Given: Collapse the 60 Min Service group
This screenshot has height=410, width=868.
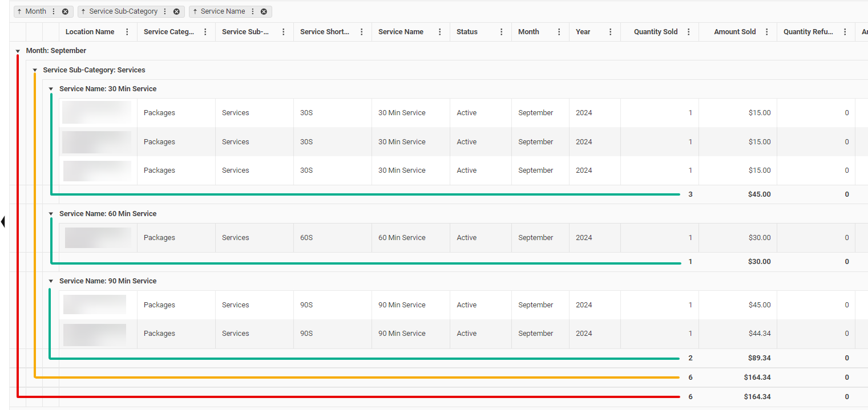Looking at the screenshot, I should pos(51,214).
